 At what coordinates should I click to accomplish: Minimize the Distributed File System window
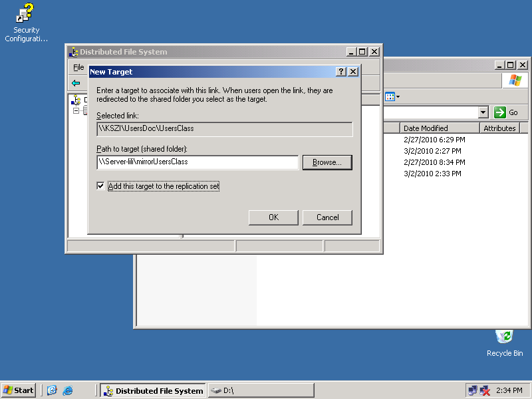click(351, 52)
